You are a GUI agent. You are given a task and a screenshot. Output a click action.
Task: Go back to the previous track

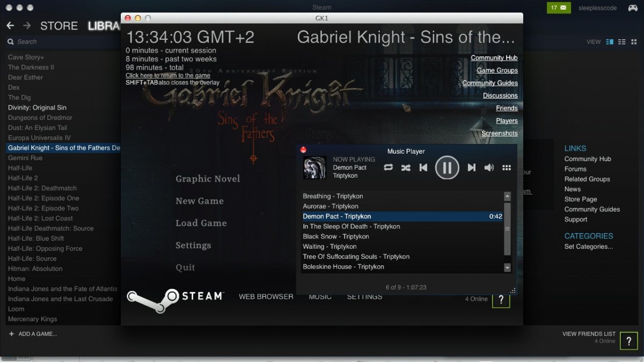pos(423,168)
